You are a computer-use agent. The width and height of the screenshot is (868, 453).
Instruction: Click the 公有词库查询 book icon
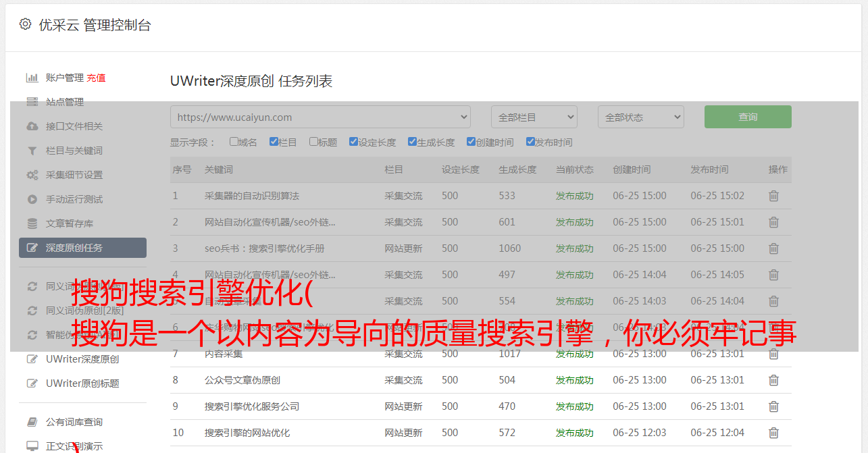pos(32,422)
